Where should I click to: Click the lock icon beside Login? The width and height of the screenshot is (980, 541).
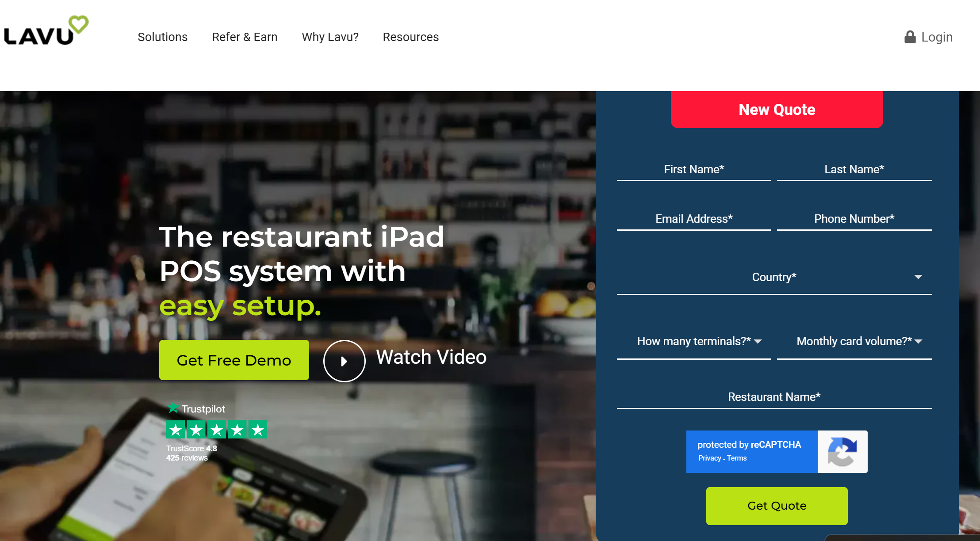(x=910, y=37)
